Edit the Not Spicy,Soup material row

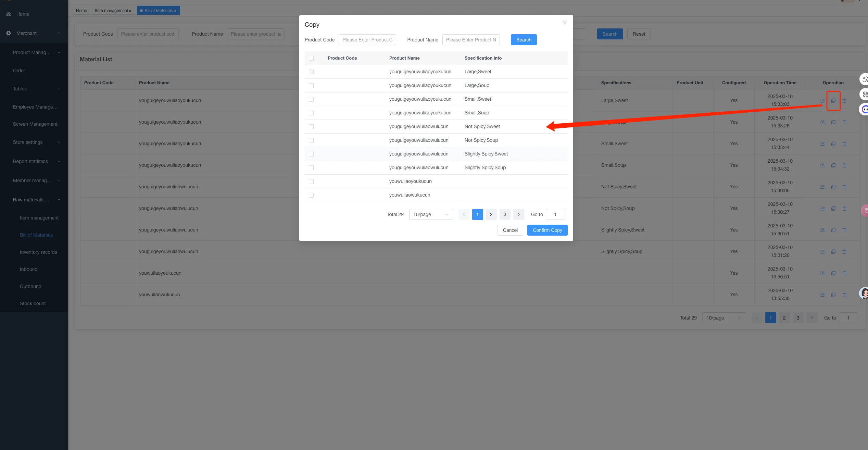822,209
